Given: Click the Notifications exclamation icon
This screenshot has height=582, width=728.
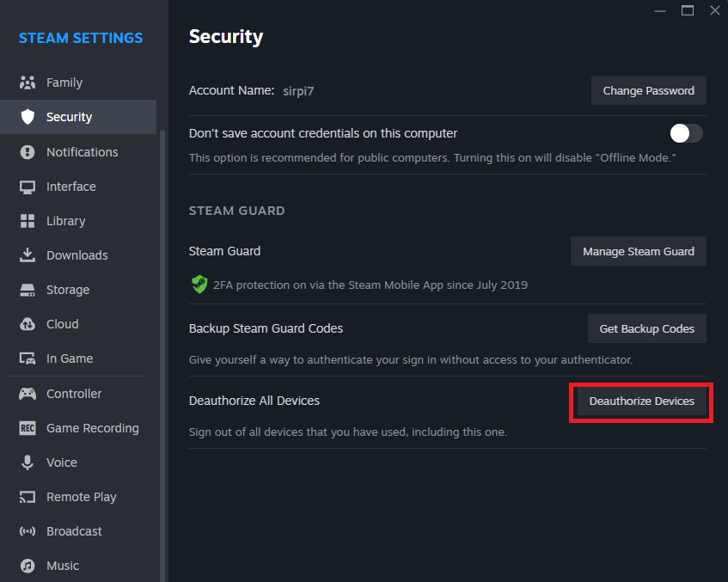Looking at the screenshot, I should [28, 152].
